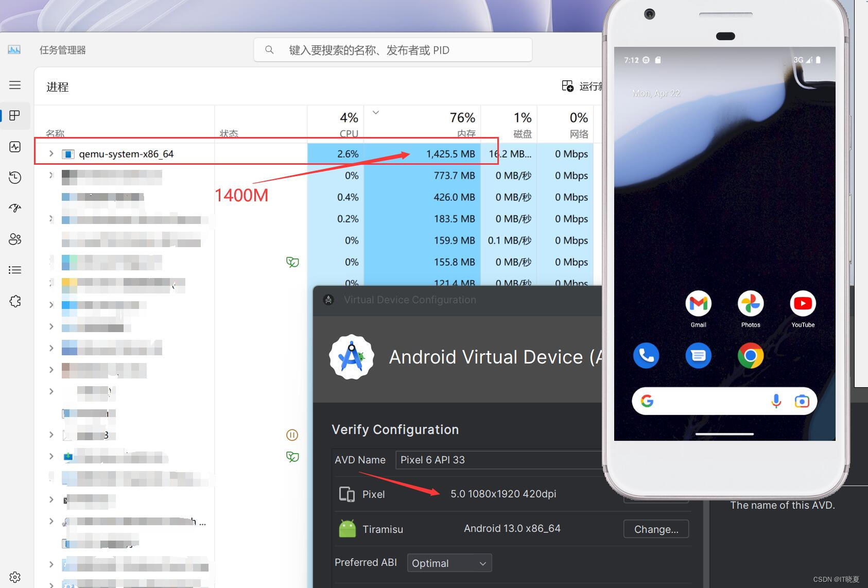This screenshot has height=588, width=868.
Task: Tap the Google G logo in search bar
Action: click(x=647, y=401)
